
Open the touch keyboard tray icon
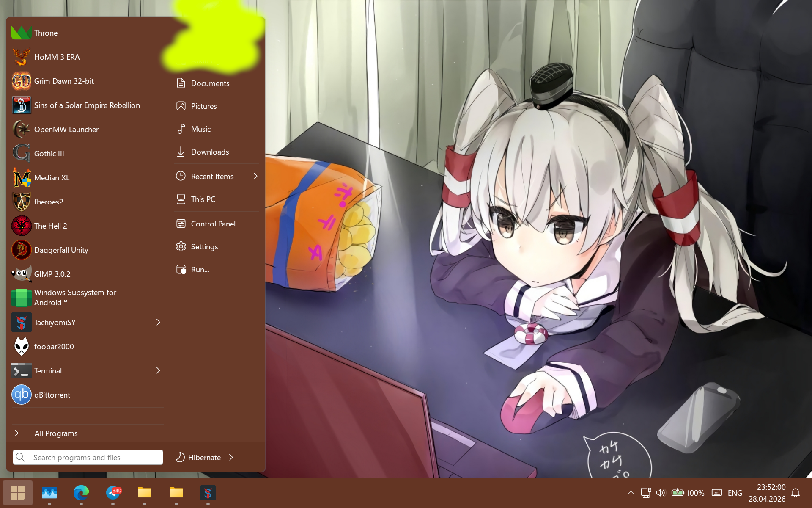click(x=717, y=493)
